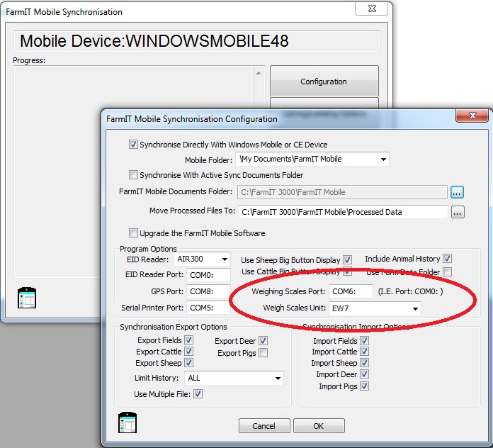This screenshot has height=448, width=493.
Task: Open the Limit History dropdown
Action: pyautogui.click(x=278, y=378)
